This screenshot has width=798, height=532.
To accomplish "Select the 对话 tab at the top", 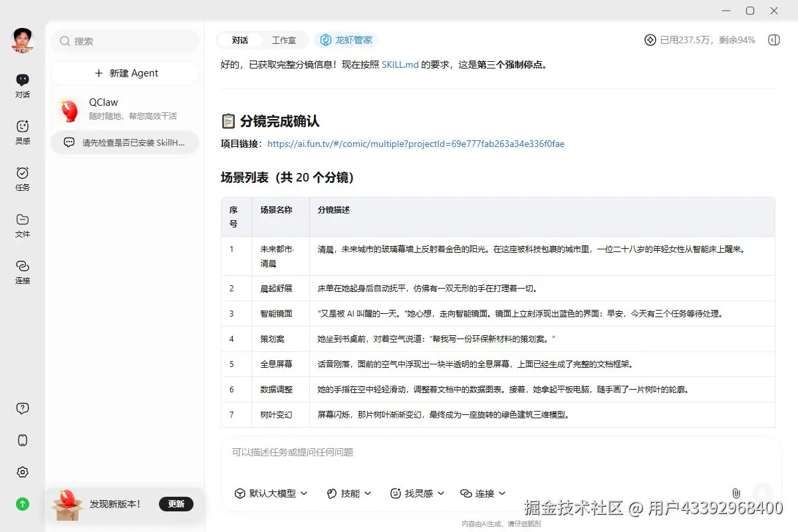I will coord(239,40).
